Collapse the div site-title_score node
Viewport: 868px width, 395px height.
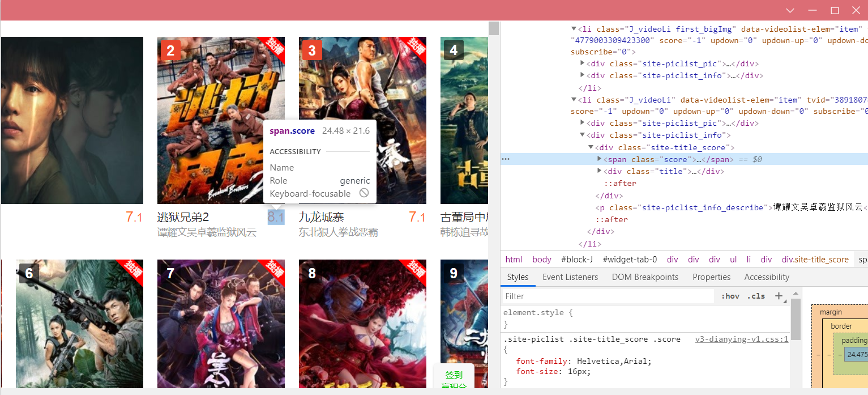(591, 147)
